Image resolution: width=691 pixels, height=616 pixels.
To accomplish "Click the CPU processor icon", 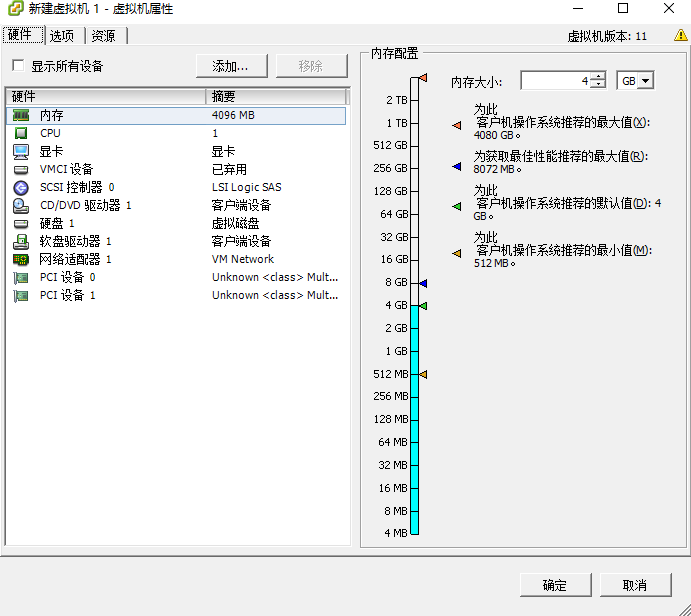I will pyautogui.click(x=21, y=133).
